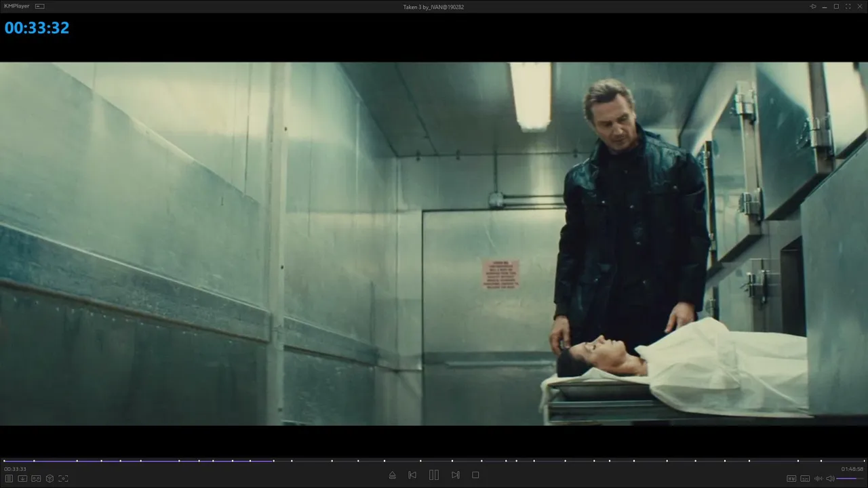The image size is (868, 488).
Task: Click the screen capture frame icon
Action: [x=63, y=479]
